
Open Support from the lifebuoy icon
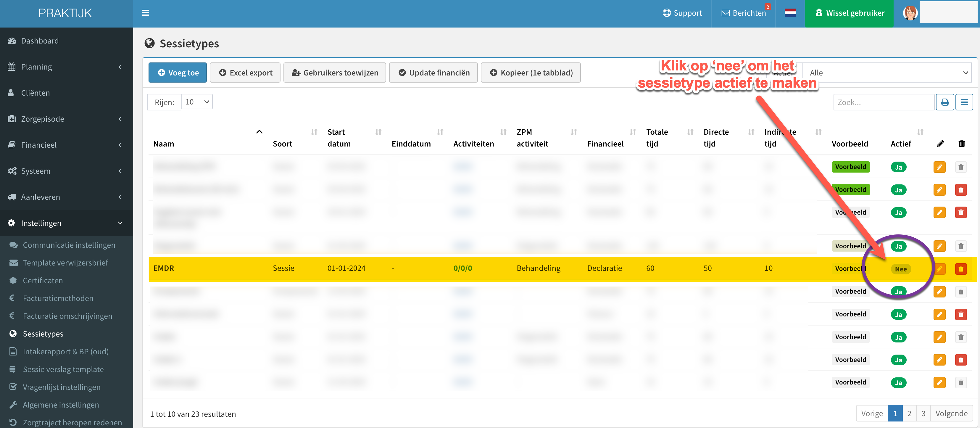point(682,13)
